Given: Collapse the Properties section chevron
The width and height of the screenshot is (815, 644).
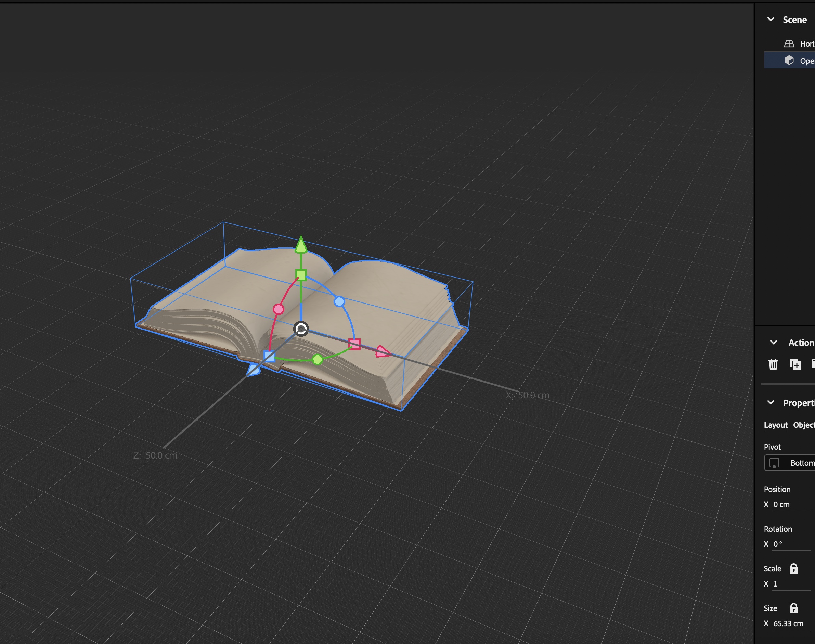Looking at the screenshot, I should [x=771, y=403].
